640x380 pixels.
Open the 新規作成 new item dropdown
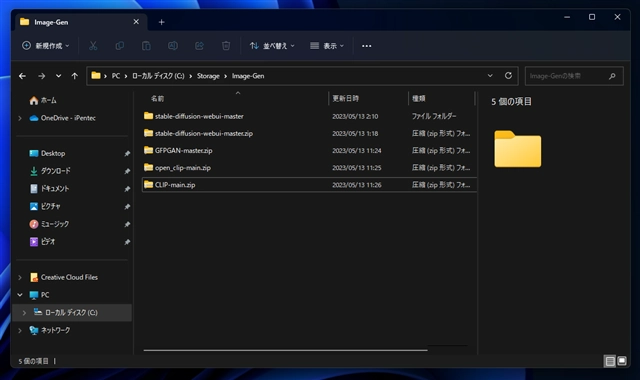click(x=45, y=46)
